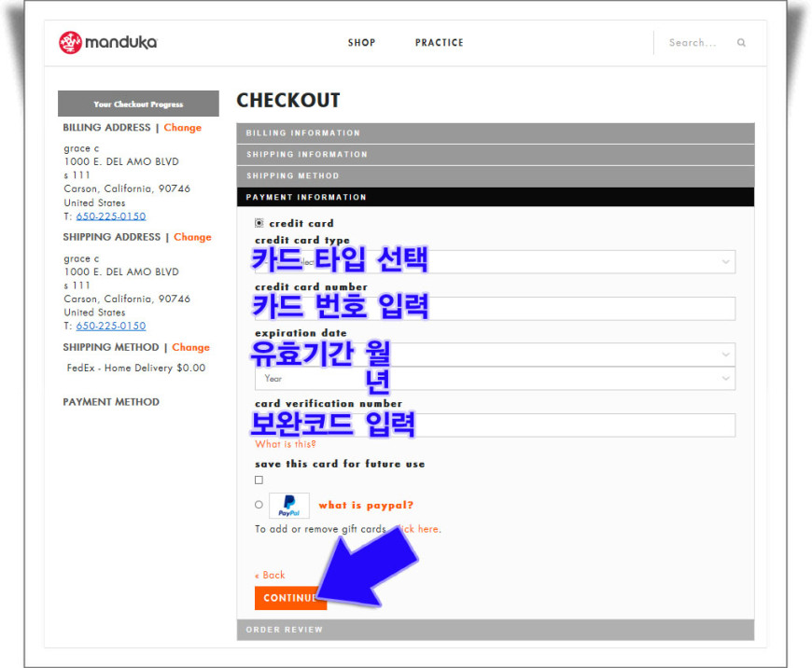This screenshot has height=668, width=812.
Task: Click 'FedEx - Home Delivery $0.00' text
Action: (135, 368)
